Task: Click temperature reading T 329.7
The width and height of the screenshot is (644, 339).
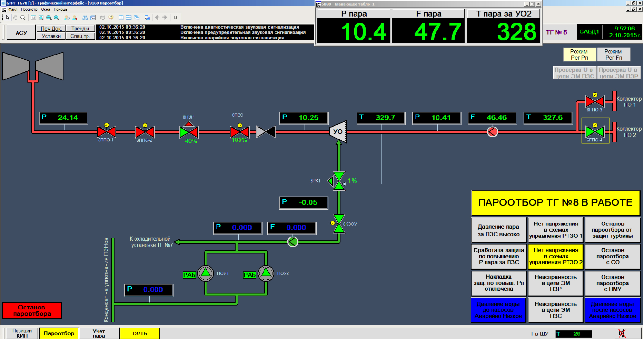Action: tap(381, 118)
